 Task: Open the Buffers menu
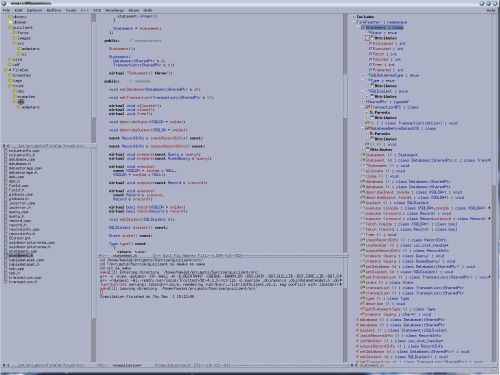click(54, 10)
